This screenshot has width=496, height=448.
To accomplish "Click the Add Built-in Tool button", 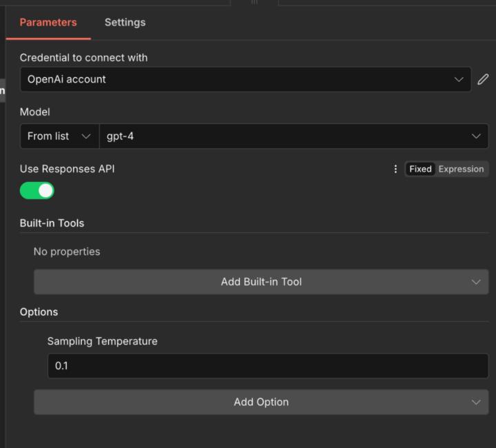I will tap(261, 282).
